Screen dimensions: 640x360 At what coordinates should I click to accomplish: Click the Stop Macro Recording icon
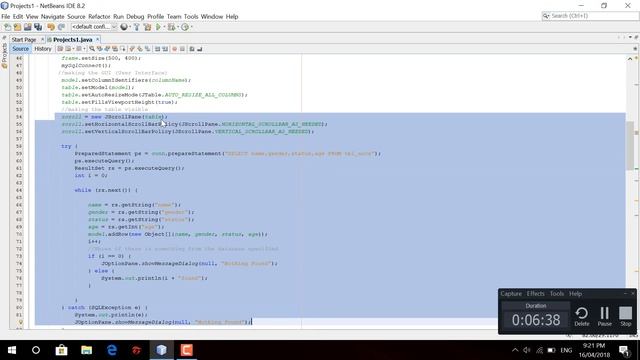(182, 49)
